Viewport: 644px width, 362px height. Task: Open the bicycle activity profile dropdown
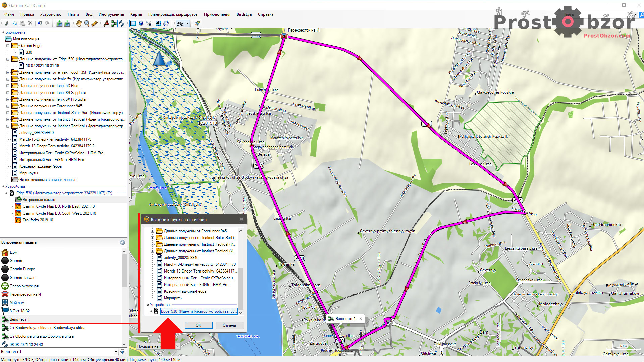pos(187,23)
